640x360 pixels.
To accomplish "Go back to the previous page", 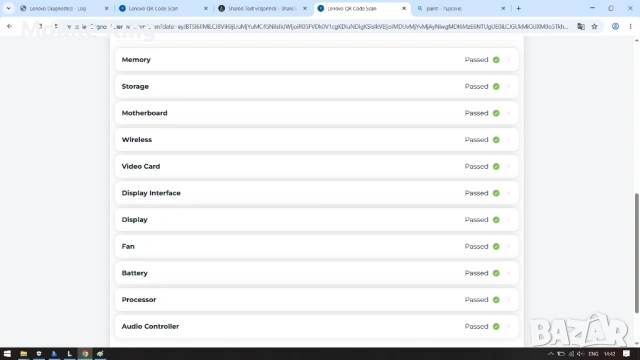I will pyautogui.click(x=9, y=27).
